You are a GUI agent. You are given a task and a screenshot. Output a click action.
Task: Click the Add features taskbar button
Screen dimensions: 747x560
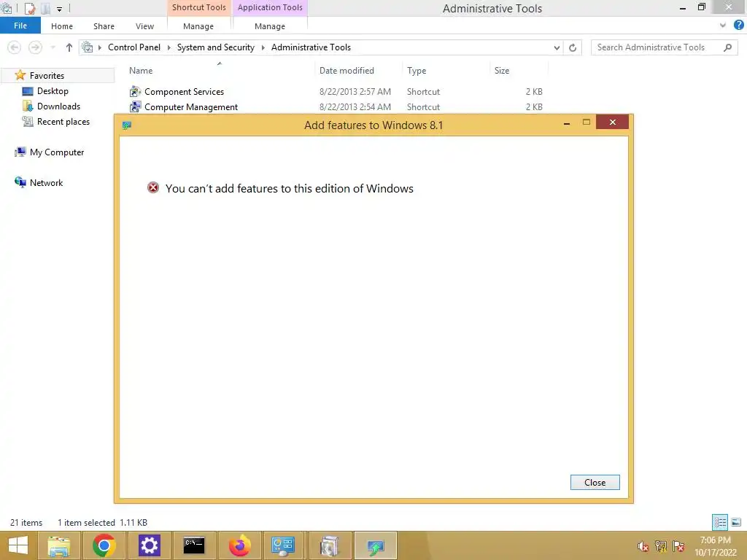pyautogui.click(x=376, y=545)
